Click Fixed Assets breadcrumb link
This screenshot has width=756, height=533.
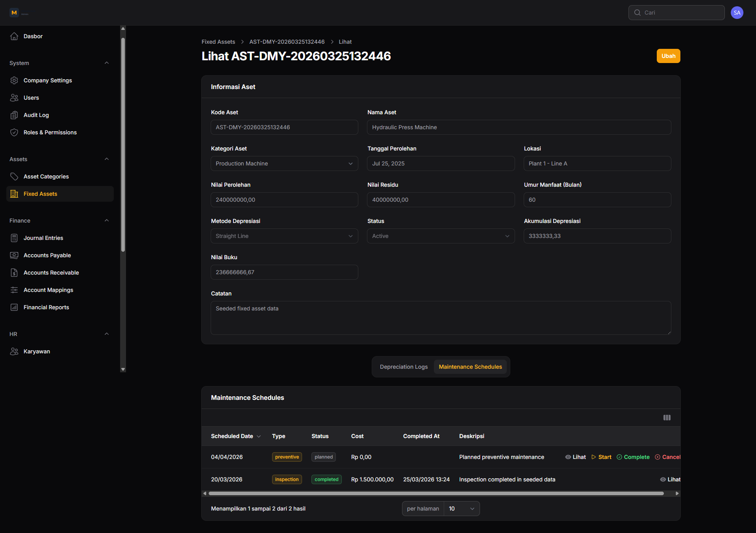pyautogui.click(x=218, y=42)
